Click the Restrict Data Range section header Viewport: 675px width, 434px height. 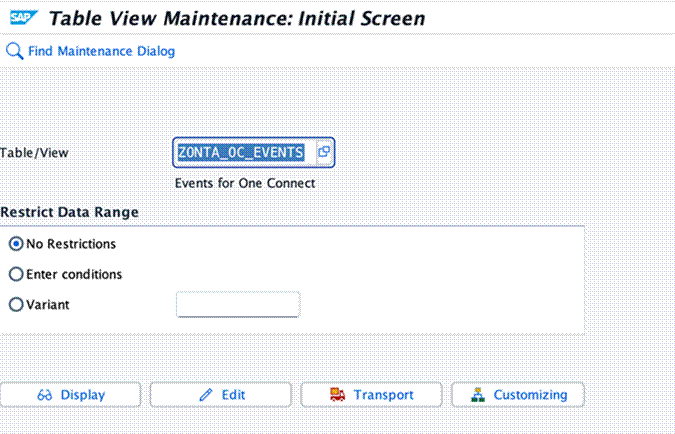[70, 212]
